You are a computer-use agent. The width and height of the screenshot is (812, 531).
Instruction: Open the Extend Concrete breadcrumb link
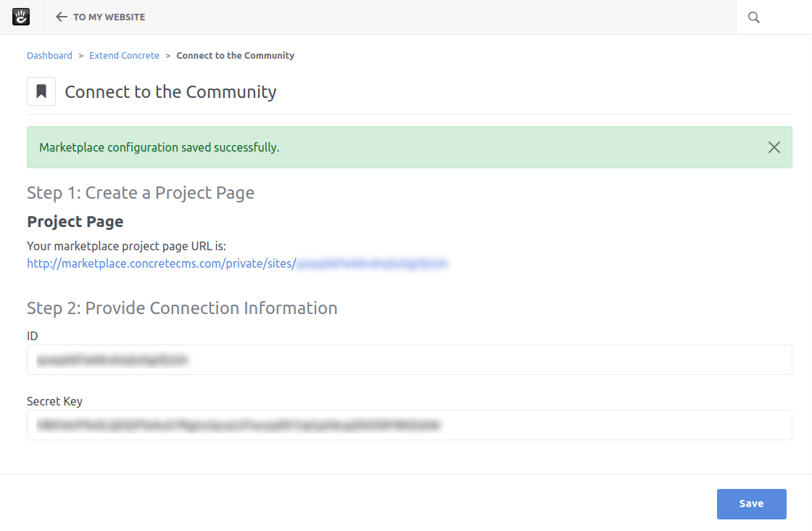click(x=124, y=55)
